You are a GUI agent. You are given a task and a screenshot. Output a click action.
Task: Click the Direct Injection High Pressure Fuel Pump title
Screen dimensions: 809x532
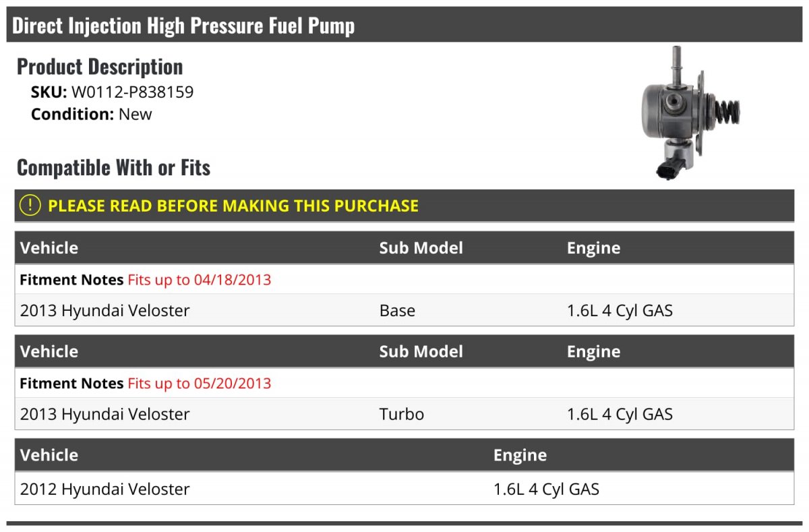[183, 26]
